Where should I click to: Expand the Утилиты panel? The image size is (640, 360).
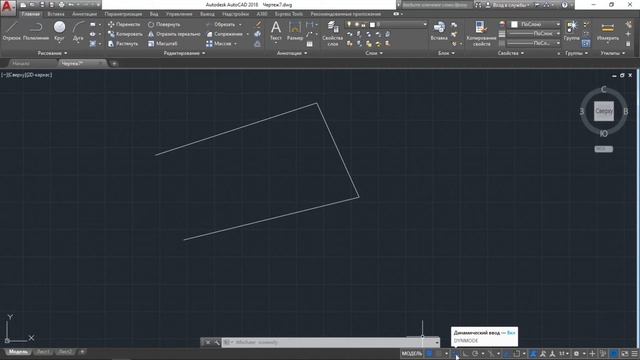coord(613,53)
